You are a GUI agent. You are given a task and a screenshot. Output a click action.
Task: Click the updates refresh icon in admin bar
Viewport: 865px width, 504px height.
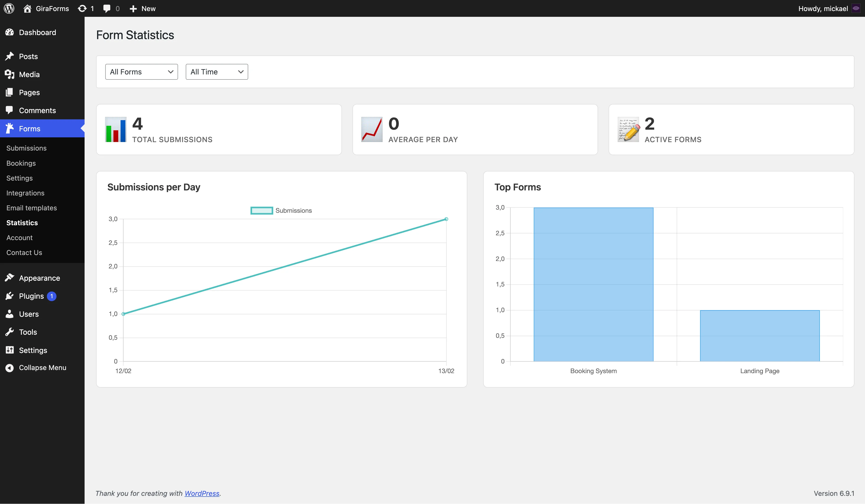(x=82, y=8)
